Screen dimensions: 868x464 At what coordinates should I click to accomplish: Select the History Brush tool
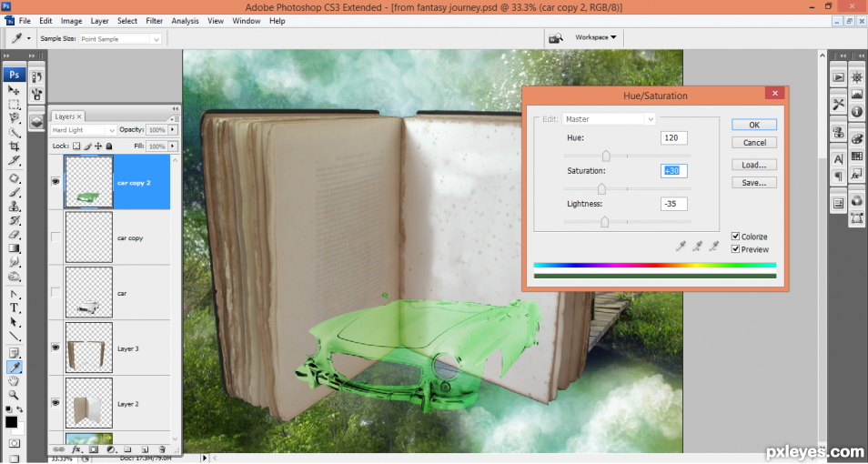tap(14, 220)
